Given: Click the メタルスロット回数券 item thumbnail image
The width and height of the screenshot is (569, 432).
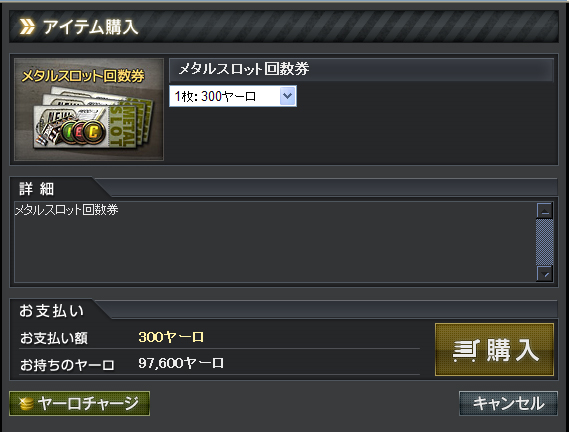Looking at the screenshot, I should (x=89, y=109).
